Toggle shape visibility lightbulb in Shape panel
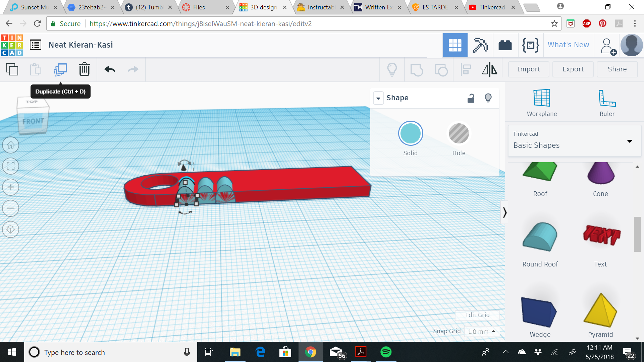The height and width of the screenshot is (362, 644). coord(488,98)
